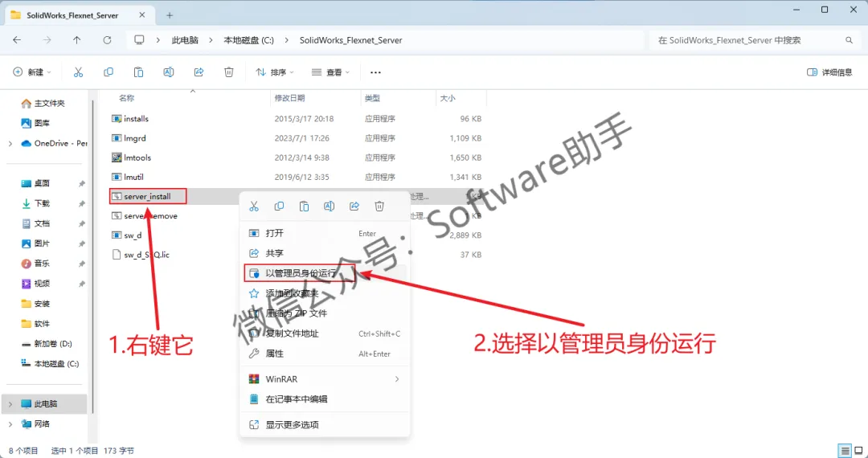Screen dimensions: 868x458
Task: Click the toolbar Cut scissors icon
Action: 78,72
